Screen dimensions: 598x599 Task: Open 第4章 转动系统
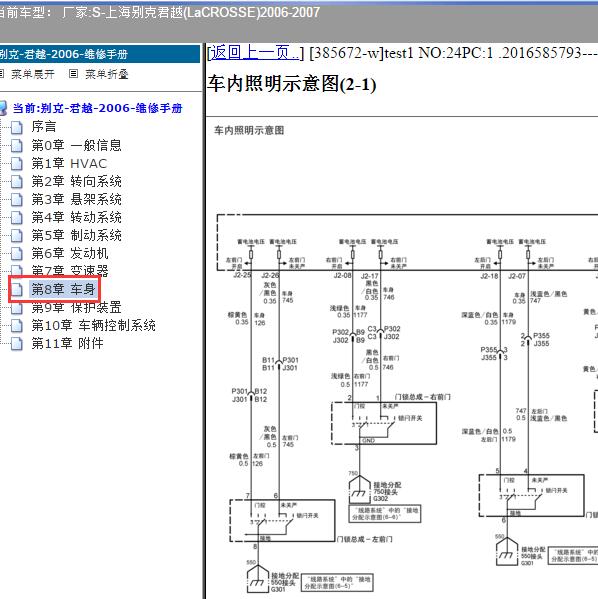(x=76, y=217)
